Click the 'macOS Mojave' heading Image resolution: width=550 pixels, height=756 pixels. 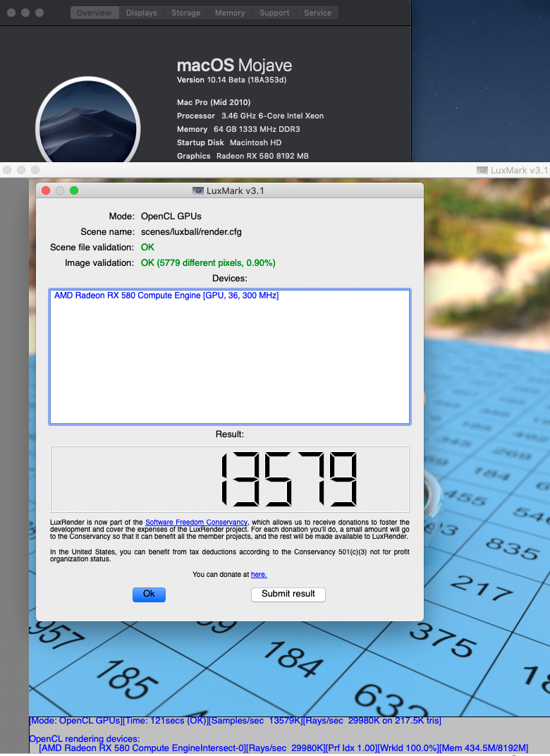click(x=234, y=66)
